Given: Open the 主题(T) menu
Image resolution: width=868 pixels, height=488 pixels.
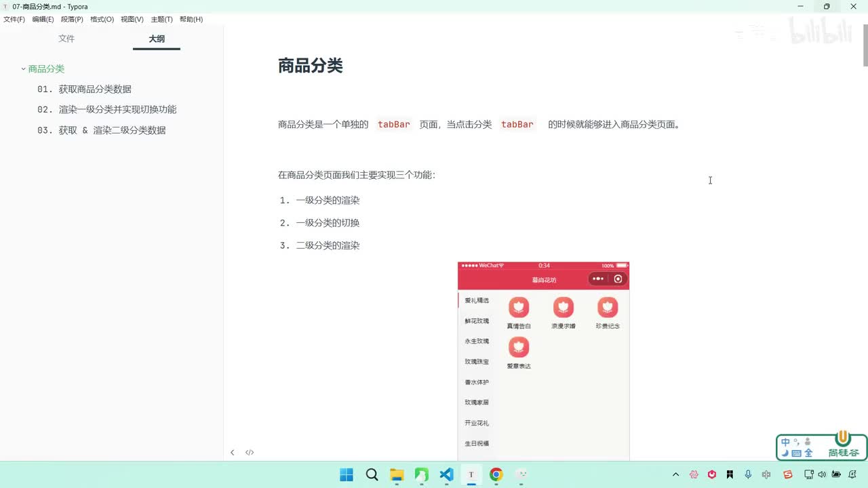Looking at the screenshot, I should click(161, 20).
